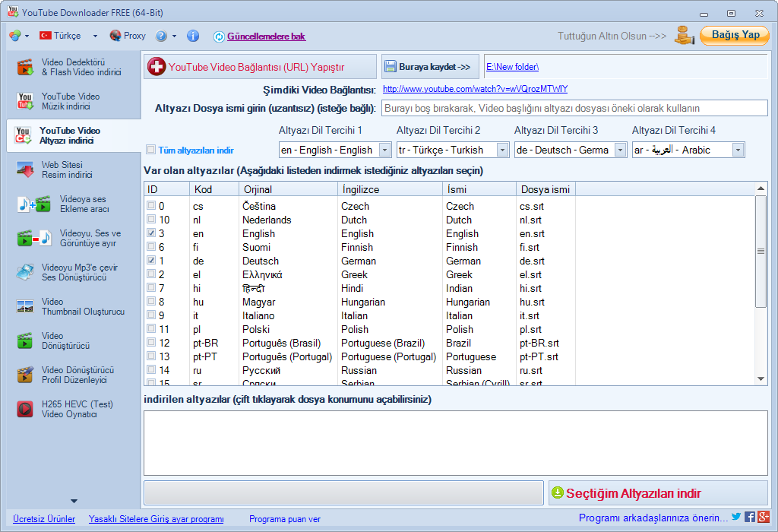This screenshot has width=778, height=532.
Task: Open Ücretsiz Ürünler link
Action: click(x=44, y=518)
